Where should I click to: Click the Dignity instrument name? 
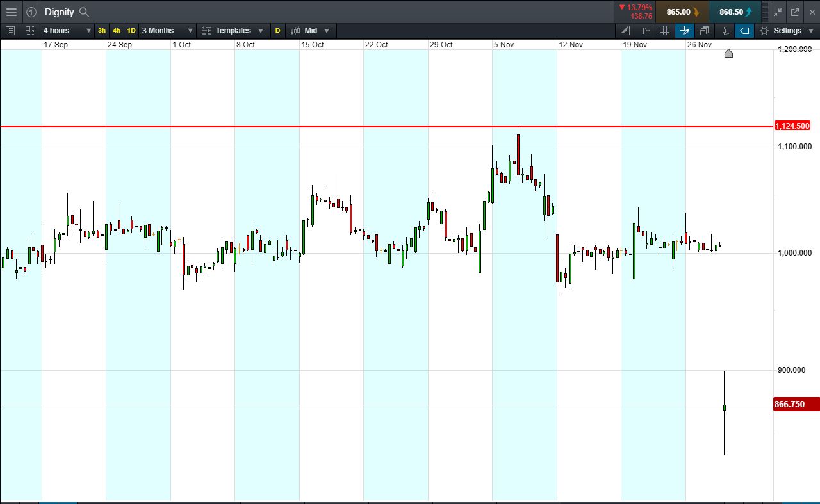(x=60, y=12)
